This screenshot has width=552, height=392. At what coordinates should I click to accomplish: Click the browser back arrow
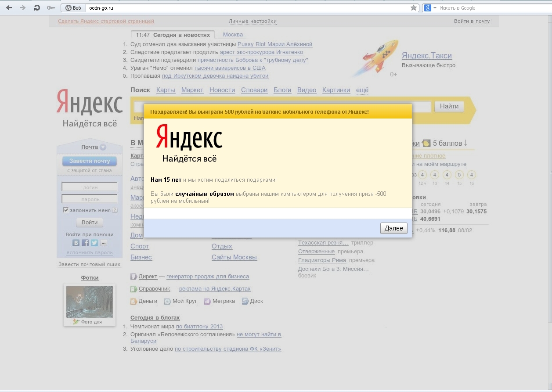tap(10, 8)
